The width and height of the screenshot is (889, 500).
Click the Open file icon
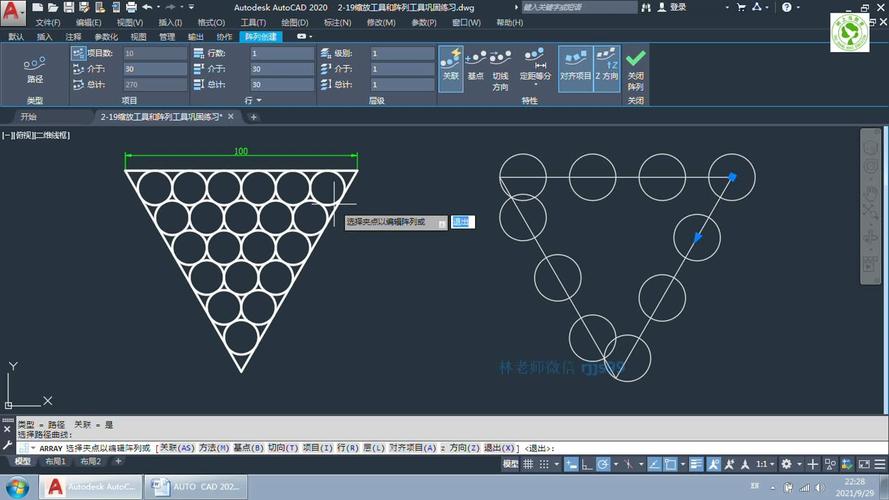(x=53, y=7)
